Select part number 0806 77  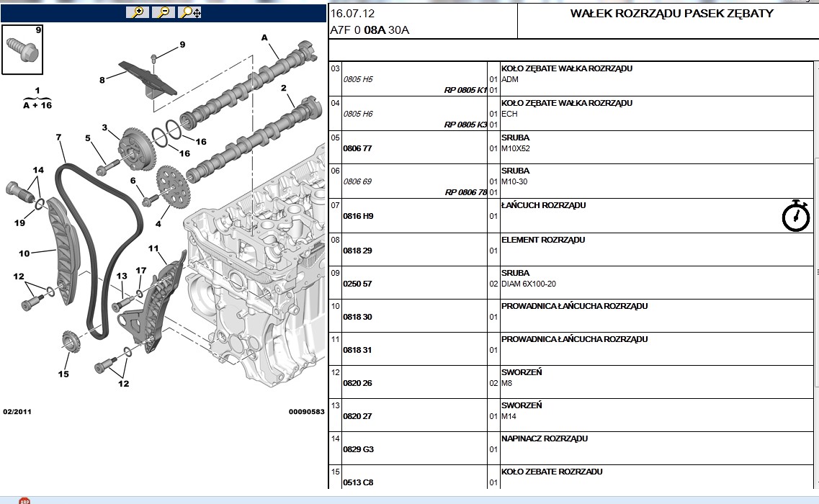point(357,148)
